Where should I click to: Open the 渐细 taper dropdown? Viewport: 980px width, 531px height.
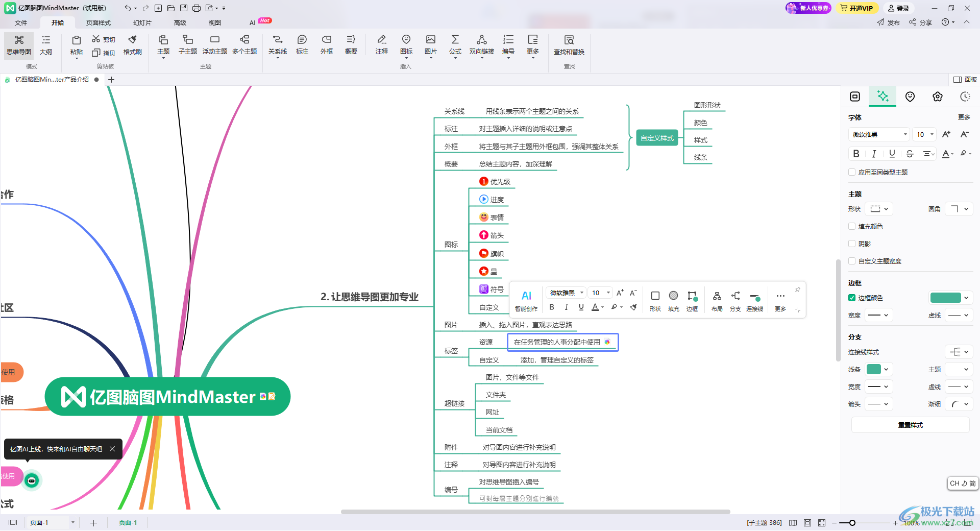pyautogui.click(x=959, y=404)
